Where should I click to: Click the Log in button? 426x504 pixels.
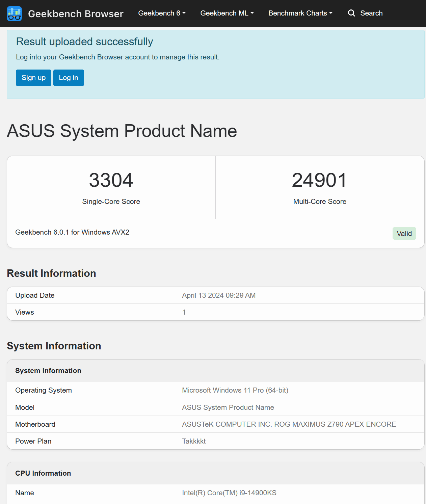tap(69, 78)
